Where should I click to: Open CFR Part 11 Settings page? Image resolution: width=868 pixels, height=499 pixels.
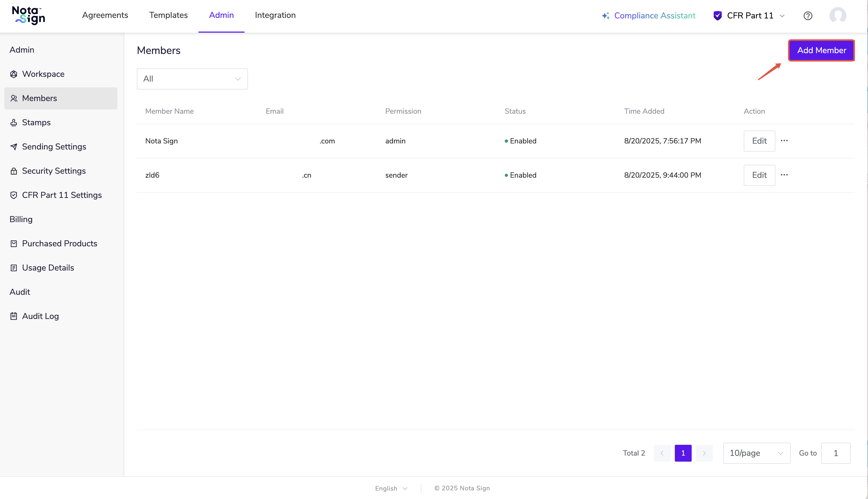(x=62, y=195)
